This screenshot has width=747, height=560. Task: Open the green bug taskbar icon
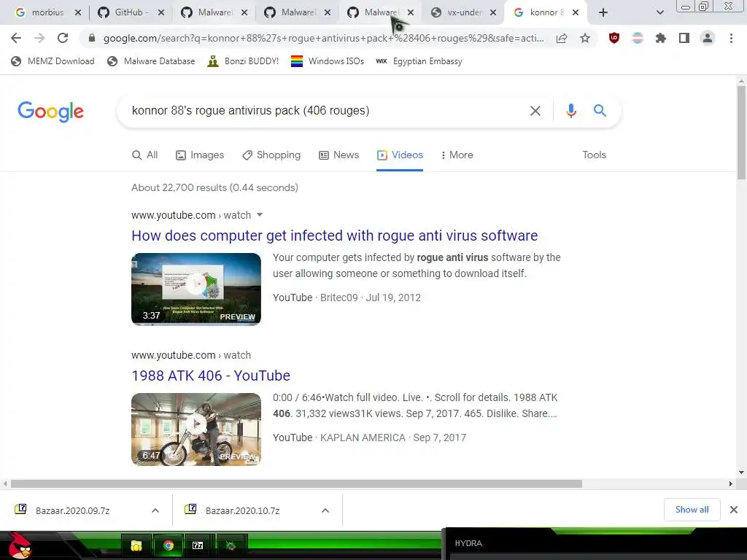pyautogui.click(x=231, y=545)
